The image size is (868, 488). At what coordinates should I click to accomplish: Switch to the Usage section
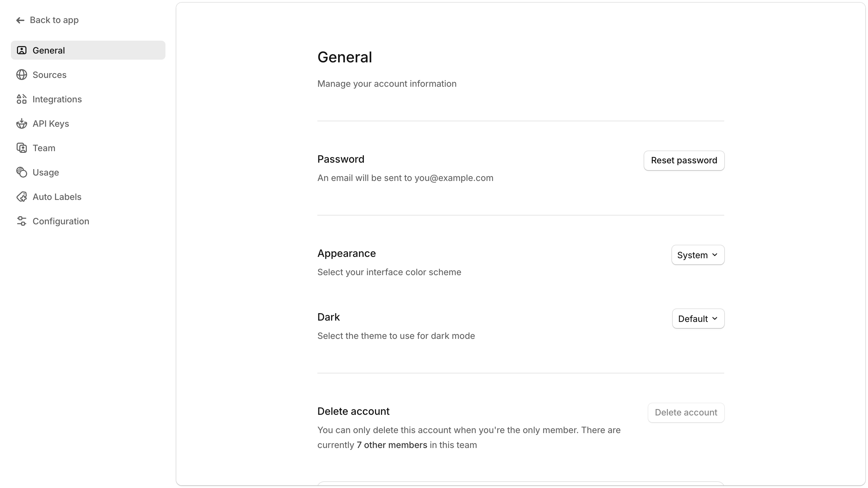point(46,172)
